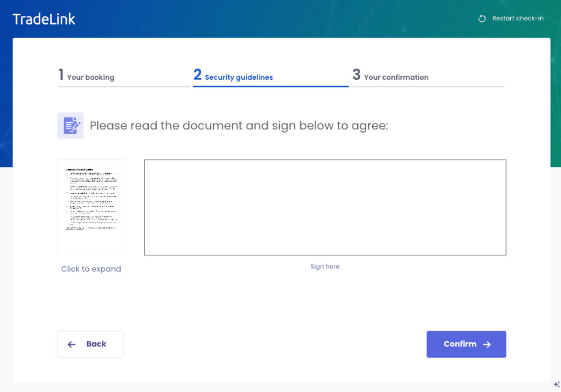The image size is (561, 392).
Task: Click the large step number 3
Action: click(x=357, y=75)
